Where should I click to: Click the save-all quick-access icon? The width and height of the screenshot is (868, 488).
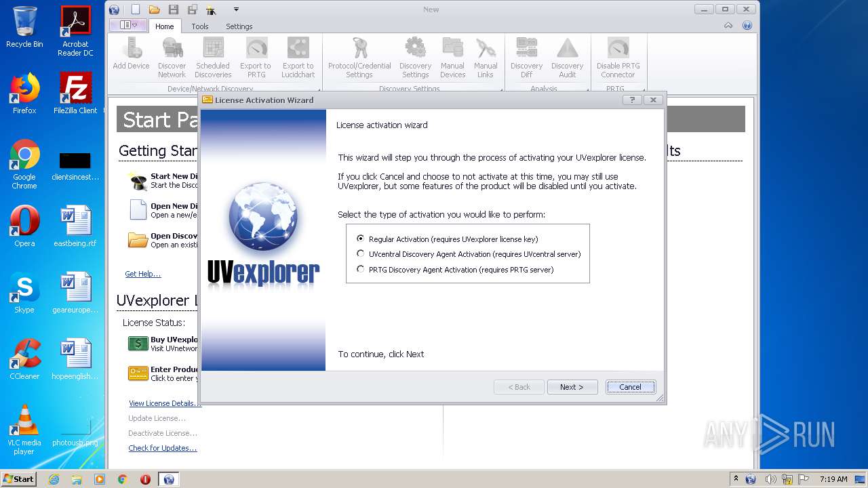pyautogui.click(x=193, y=9)
